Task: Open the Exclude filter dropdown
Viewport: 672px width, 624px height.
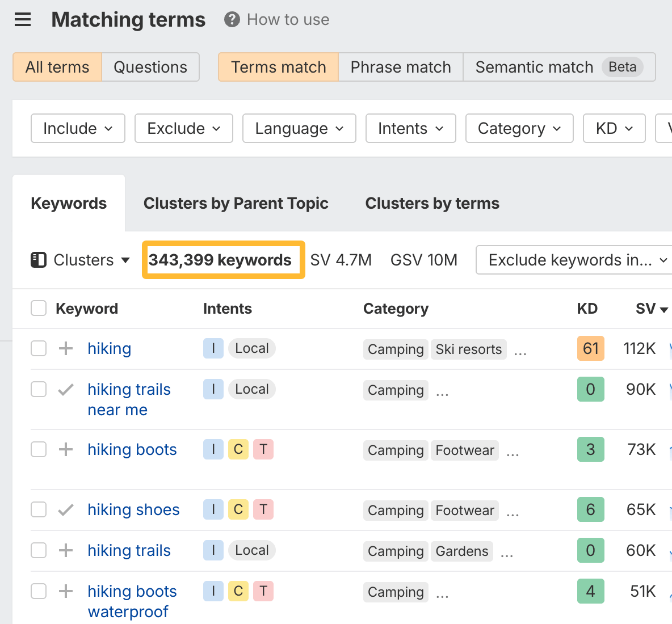Action: (184, 128)
